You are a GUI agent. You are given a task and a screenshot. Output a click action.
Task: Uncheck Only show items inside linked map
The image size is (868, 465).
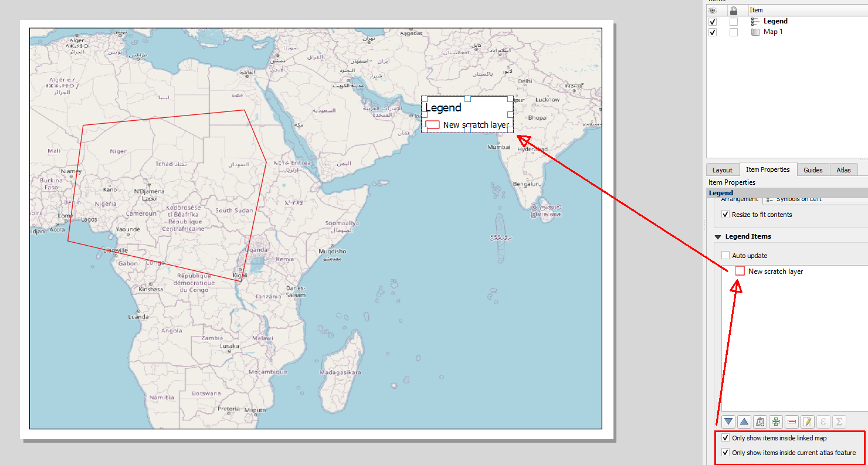(726, 437)
